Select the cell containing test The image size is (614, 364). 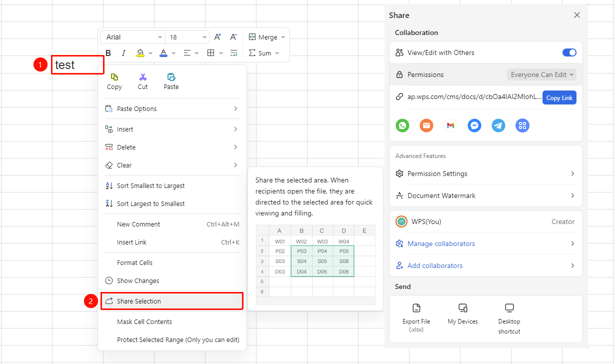pyautogui.click(x=77, y=65)
